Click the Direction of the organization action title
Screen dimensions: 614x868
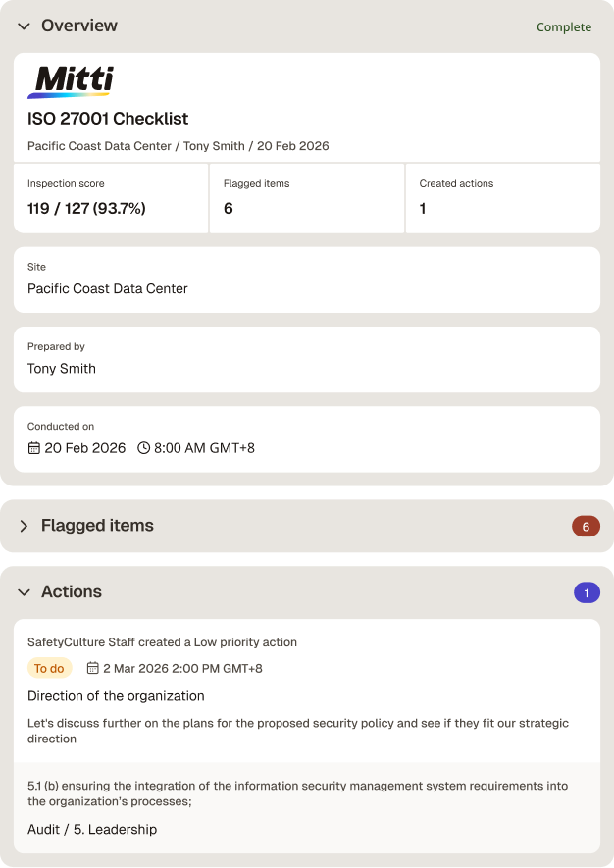click(x=116, y=695)
